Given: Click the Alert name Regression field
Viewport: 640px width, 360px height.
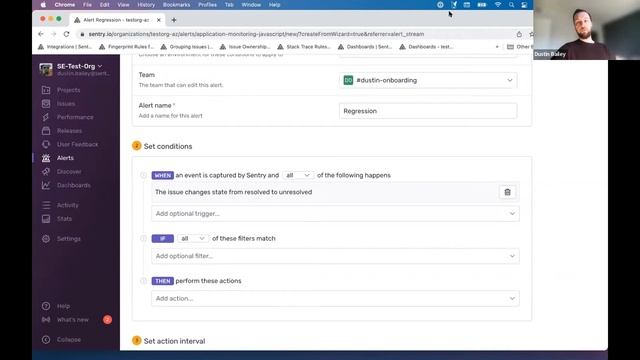Looking at the screenshot, I should tap(428, 111).
